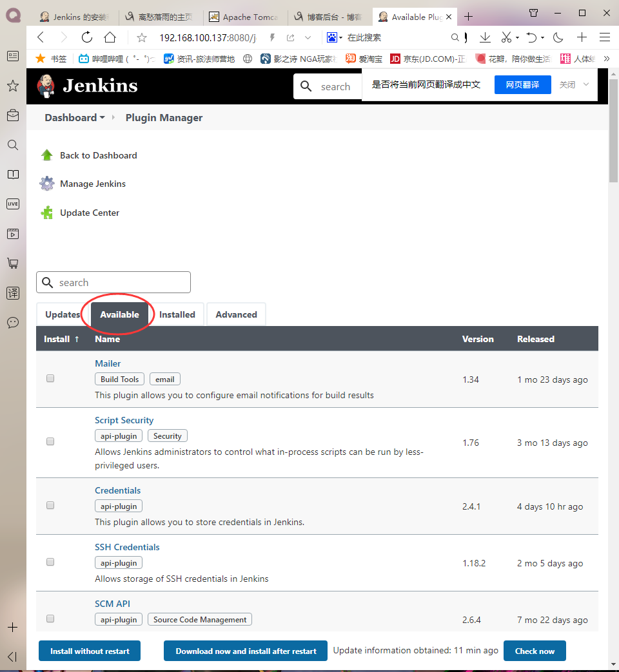
Task: Open the 京东 JD.COM bookmark
Action: pyautogui.click(x=427, y=59)
